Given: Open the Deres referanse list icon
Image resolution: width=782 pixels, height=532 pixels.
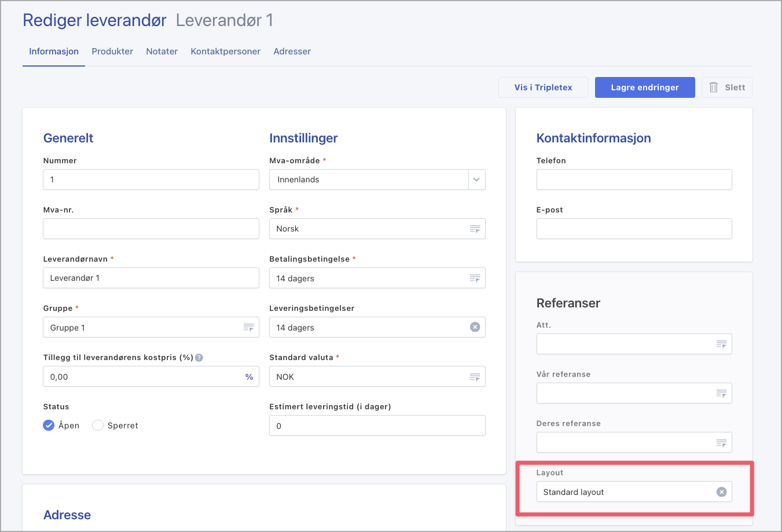Looking at the screenshot, I should pyautogui.click(x=721, y=442).
